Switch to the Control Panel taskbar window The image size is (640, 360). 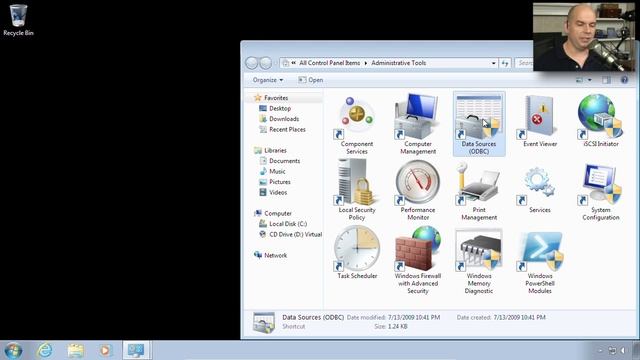click(136, 351)
